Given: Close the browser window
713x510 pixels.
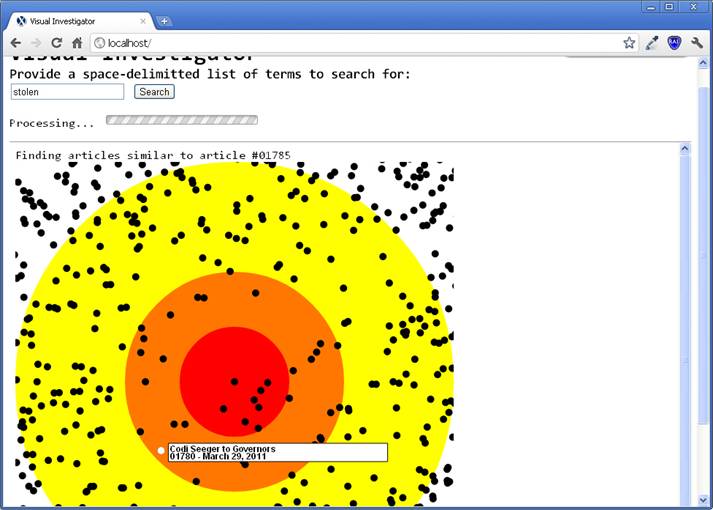Looking at the screenshot, I should pyautogui.click(x=694, y=6).
